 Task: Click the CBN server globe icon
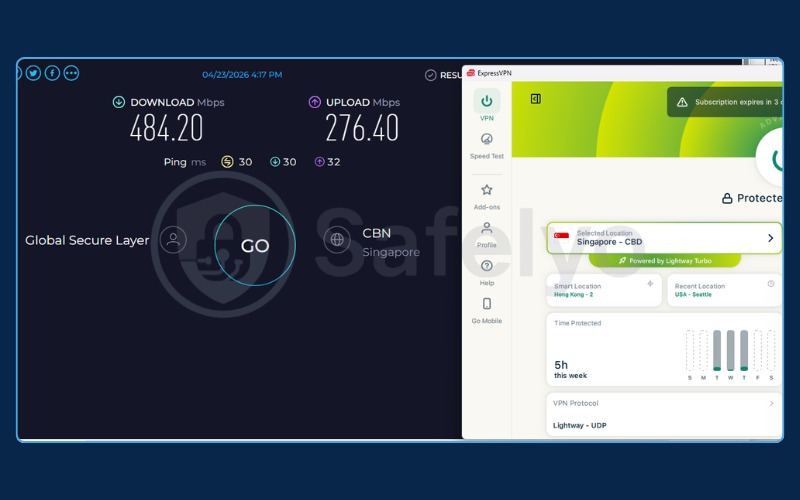coord(337,239)
